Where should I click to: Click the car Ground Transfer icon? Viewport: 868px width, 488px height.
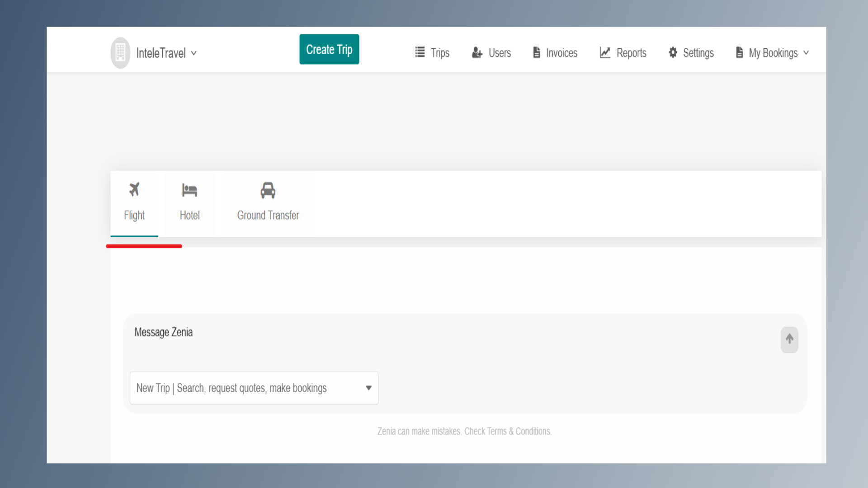tap(268, 191)
